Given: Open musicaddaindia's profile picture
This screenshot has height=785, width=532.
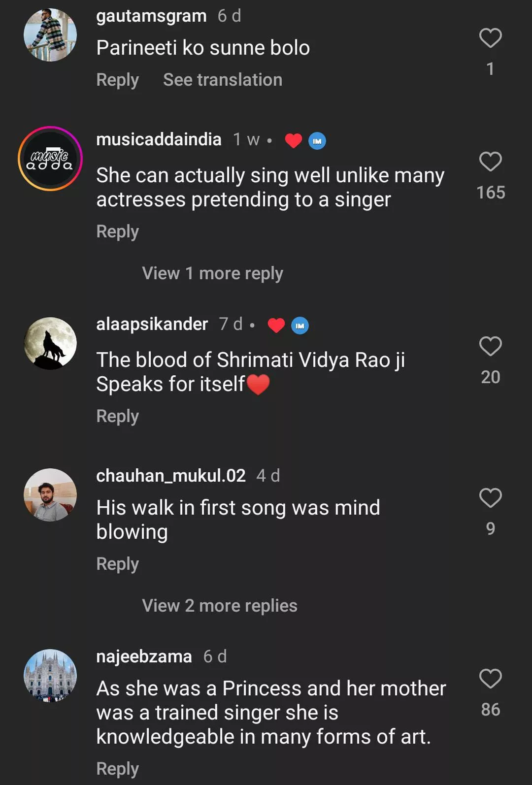Looking at the screenshot, I should pos(50,159).
